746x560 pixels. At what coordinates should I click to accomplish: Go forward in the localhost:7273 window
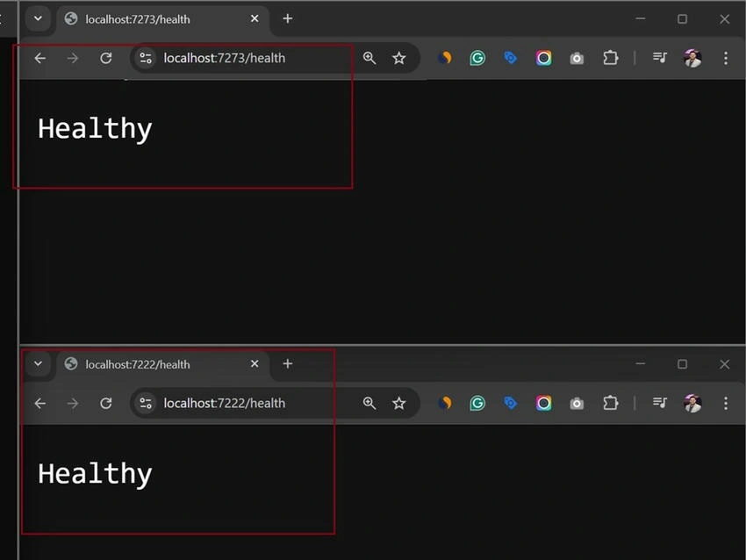click(73, 58)
